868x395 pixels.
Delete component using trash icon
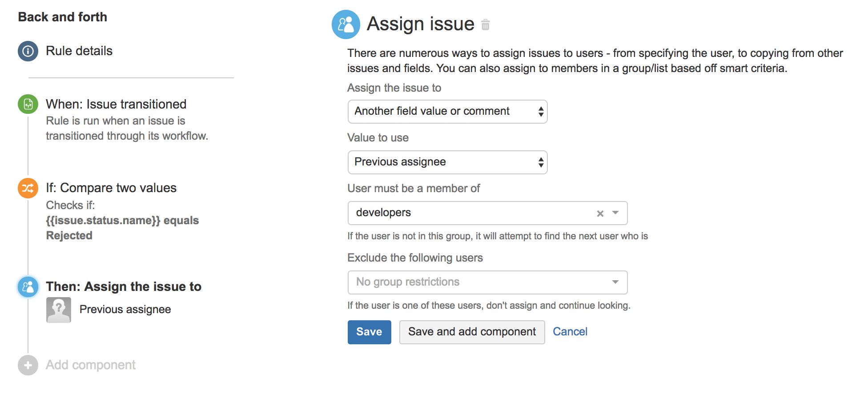click(486, 25)
